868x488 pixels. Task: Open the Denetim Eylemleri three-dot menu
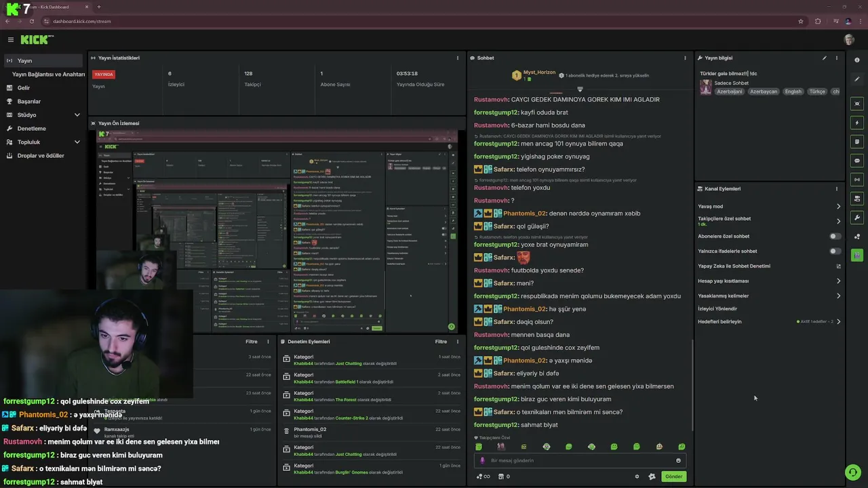458,342
